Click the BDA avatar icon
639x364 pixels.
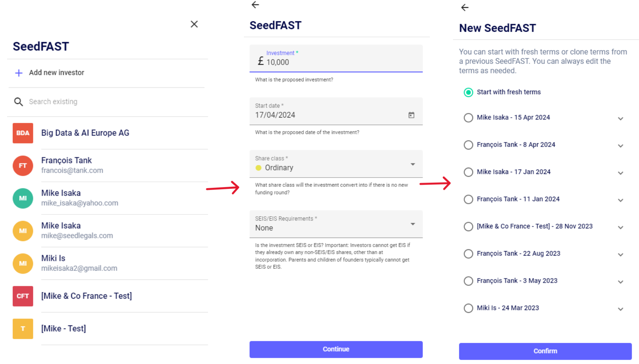coord(23,133)
